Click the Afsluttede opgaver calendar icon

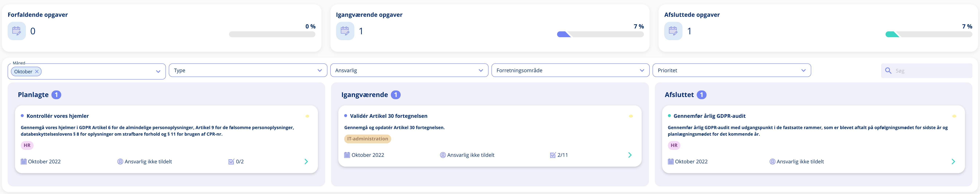tap(673, 31)
